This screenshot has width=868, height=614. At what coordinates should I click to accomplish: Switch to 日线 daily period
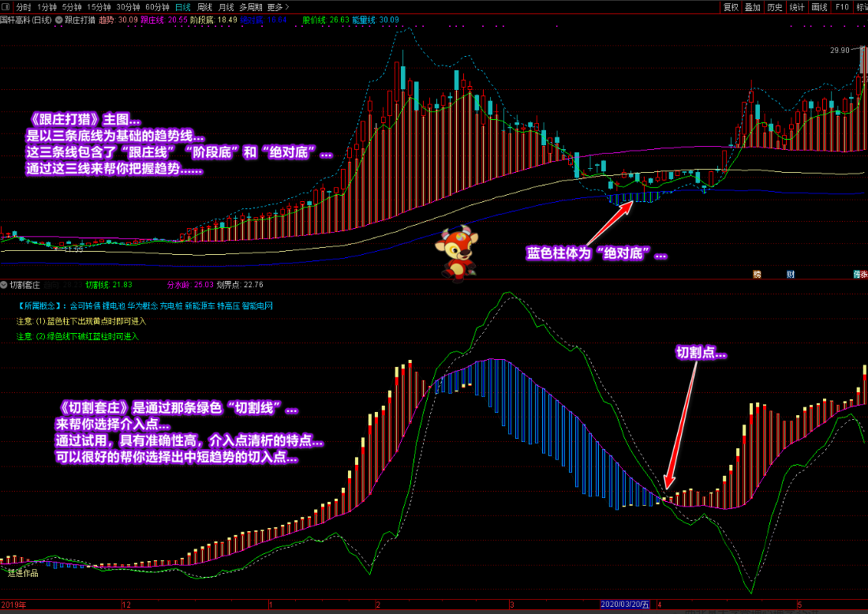coord(183,7)
